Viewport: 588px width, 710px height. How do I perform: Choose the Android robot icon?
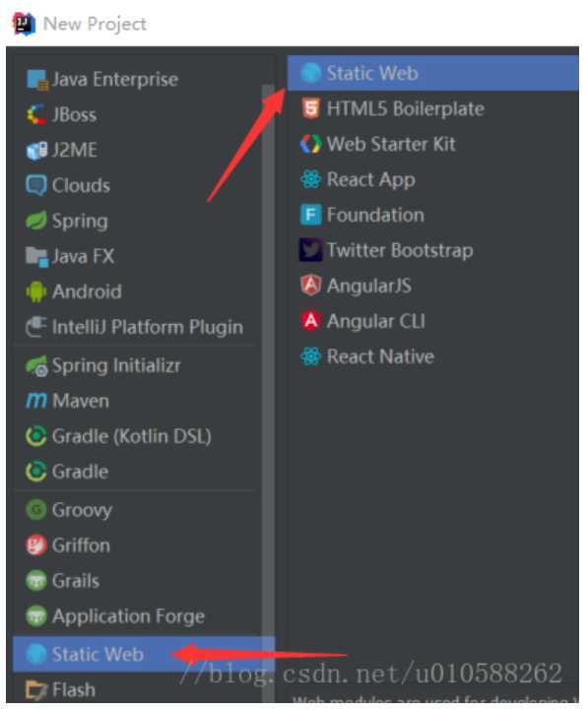tap(36, 291)
